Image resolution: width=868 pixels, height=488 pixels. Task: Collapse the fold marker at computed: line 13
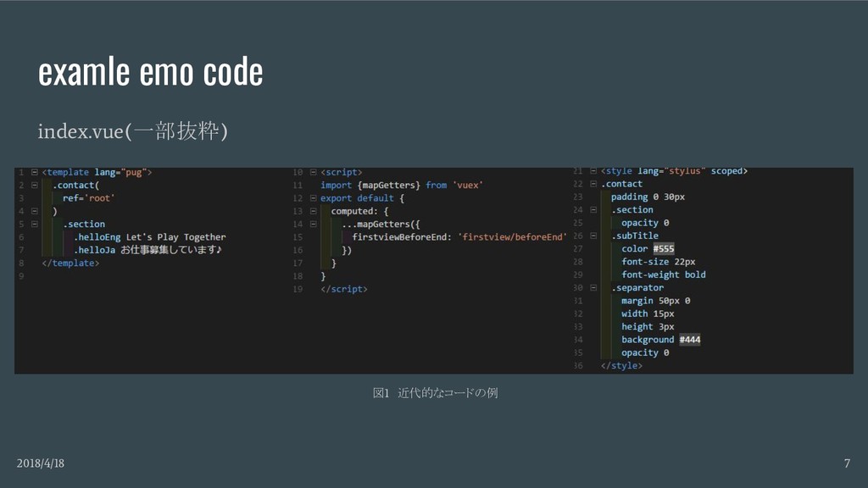(314, 211)
